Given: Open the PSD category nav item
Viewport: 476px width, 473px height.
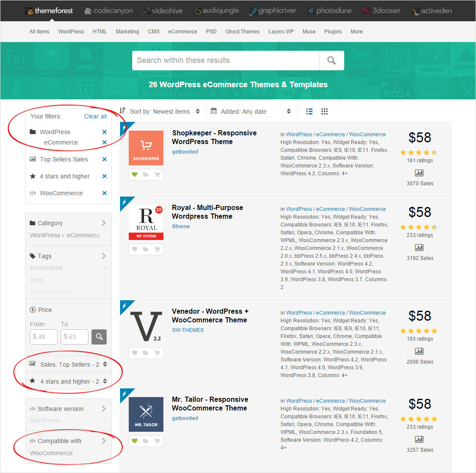Looking at the screenshot, I should pos(211,32).
